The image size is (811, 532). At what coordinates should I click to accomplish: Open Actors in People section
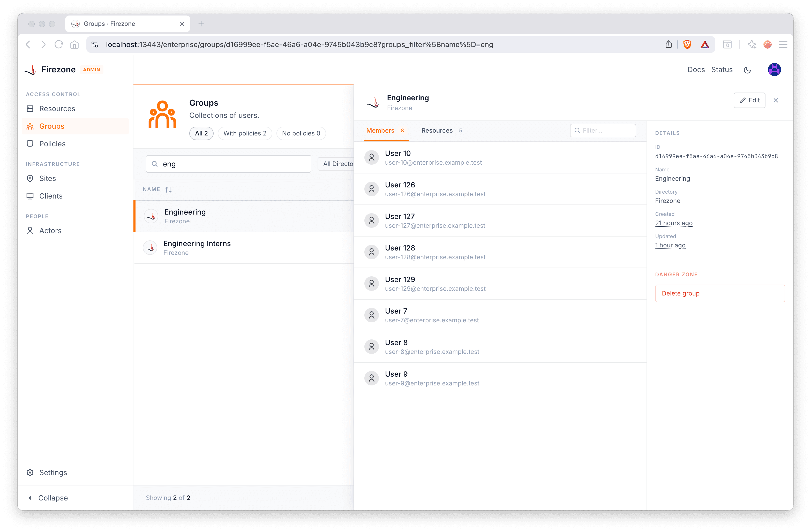point(50,231)
